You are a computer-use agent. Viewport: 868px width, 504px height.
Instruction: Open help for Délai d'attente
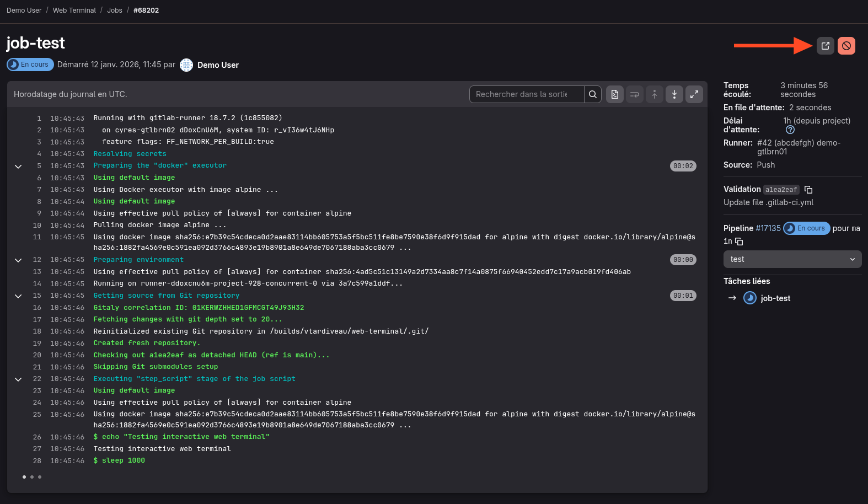pyautogui.click(x=790, y=130)
